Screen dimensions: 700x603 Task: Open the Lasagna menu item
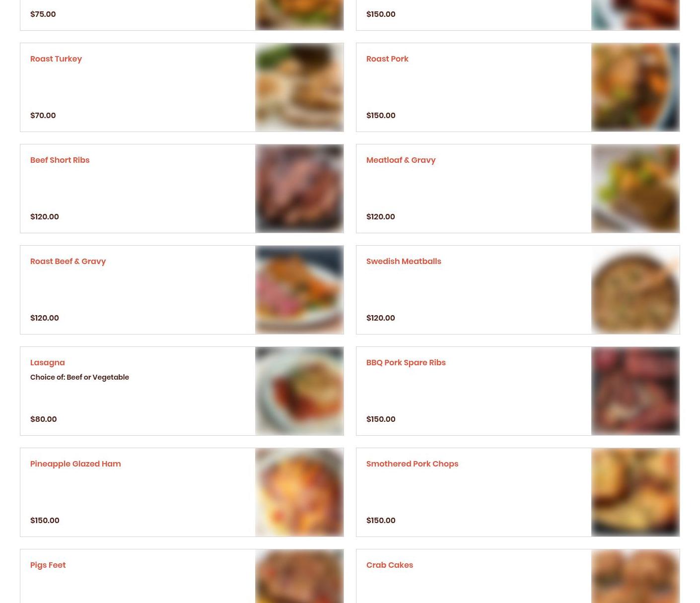click(182, 391)
